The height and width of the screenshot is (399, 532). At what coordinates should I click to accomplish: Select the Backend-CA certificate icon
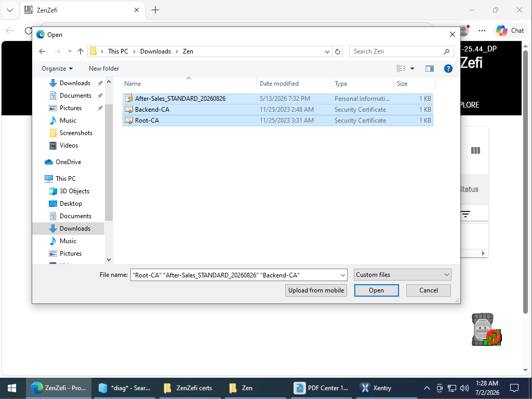(129, 110)
